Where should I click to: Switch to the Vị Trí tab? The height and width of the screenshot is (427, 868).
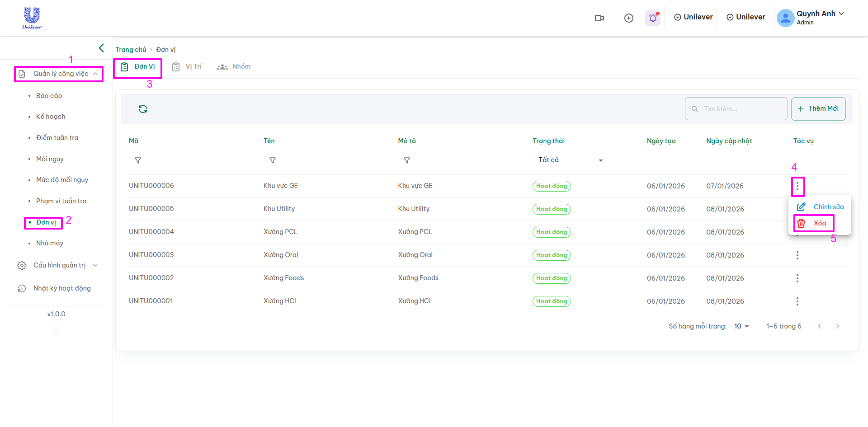(187, 67)
